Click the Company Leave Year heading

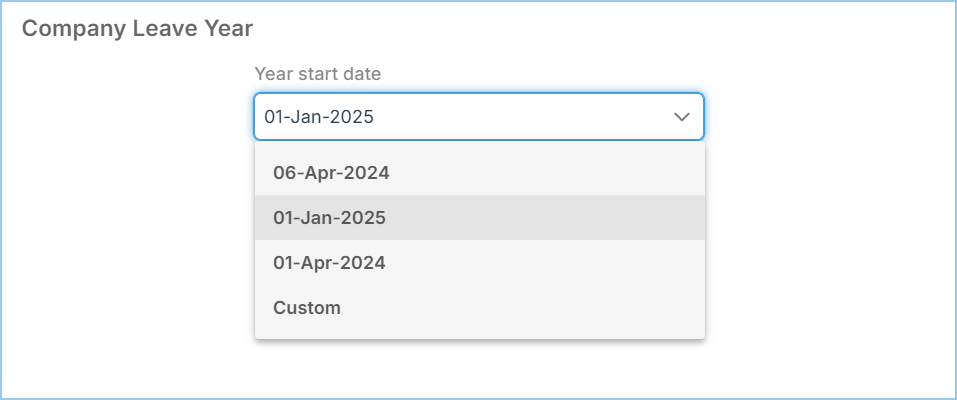coord(137,28)
